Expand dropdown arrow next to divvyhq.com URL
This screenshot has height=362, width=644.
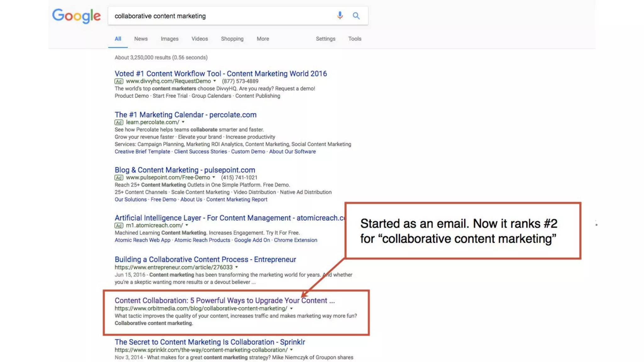215,81
